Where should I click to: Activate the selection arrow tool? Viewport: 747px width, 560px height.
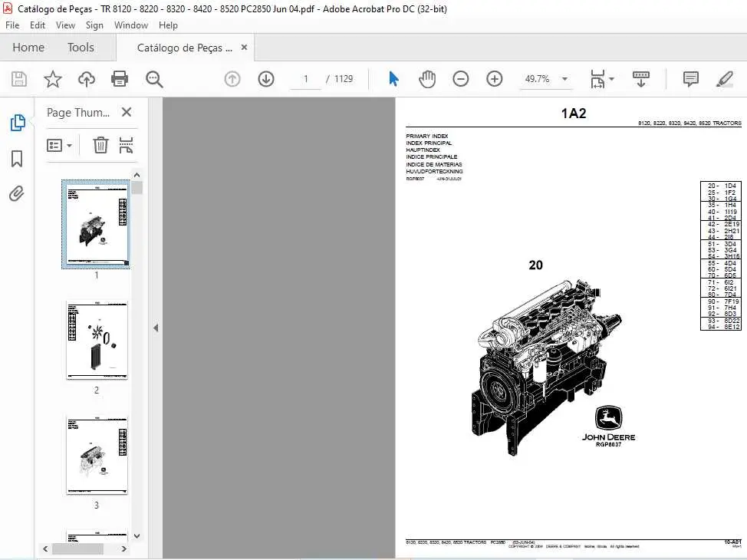[393, 79]
